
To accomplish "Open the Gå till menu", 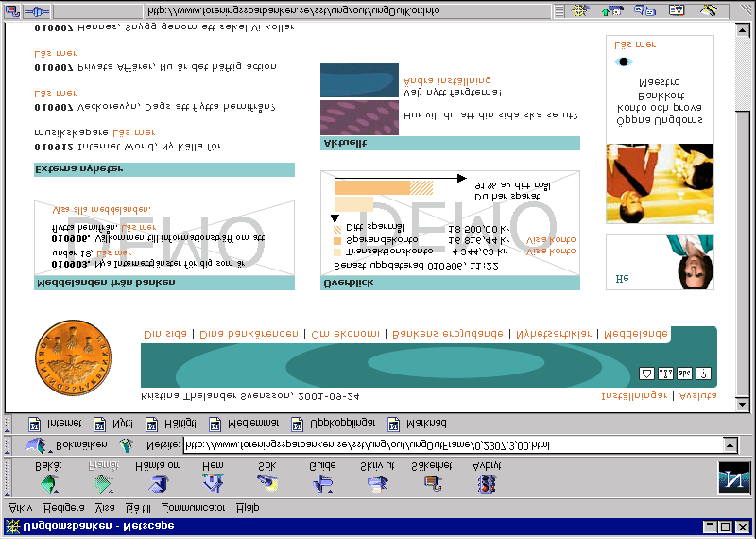I will coord(138,508).
